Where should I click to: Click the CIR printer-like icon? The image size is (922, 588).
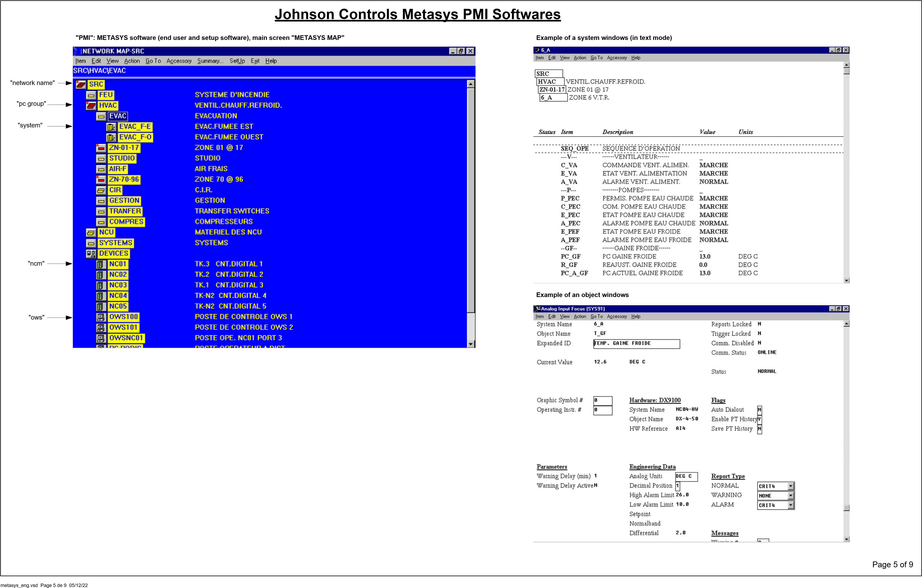coord(101,190)
